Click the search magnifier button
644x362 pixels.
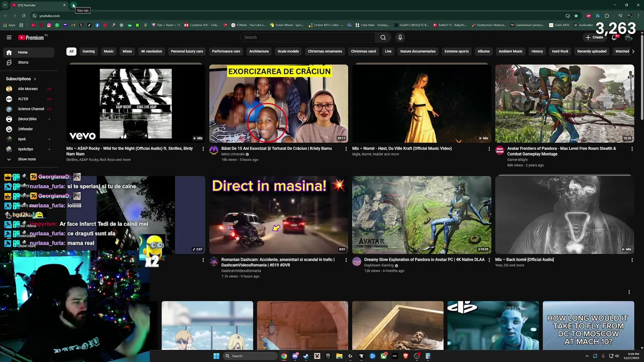(383, 37)
